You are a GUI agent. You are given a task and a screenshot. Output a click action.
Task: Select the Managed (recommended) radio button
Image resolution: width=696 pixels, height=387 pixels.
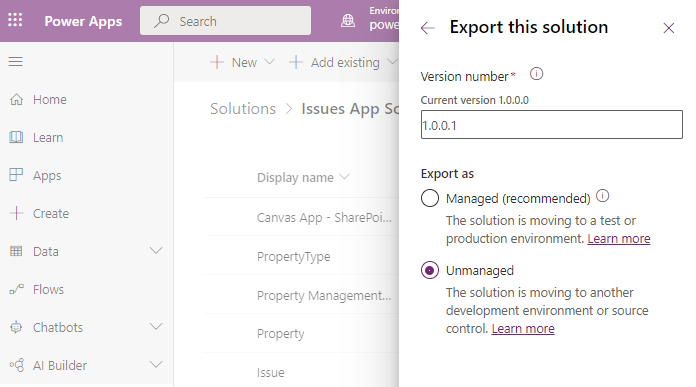point(430,198)
